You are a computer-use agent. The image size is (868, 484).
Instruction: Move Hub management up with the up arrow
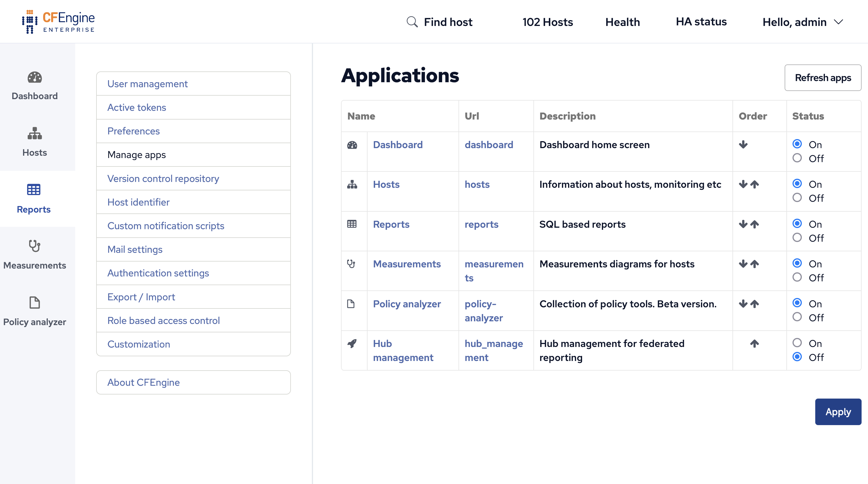point(754,344)
